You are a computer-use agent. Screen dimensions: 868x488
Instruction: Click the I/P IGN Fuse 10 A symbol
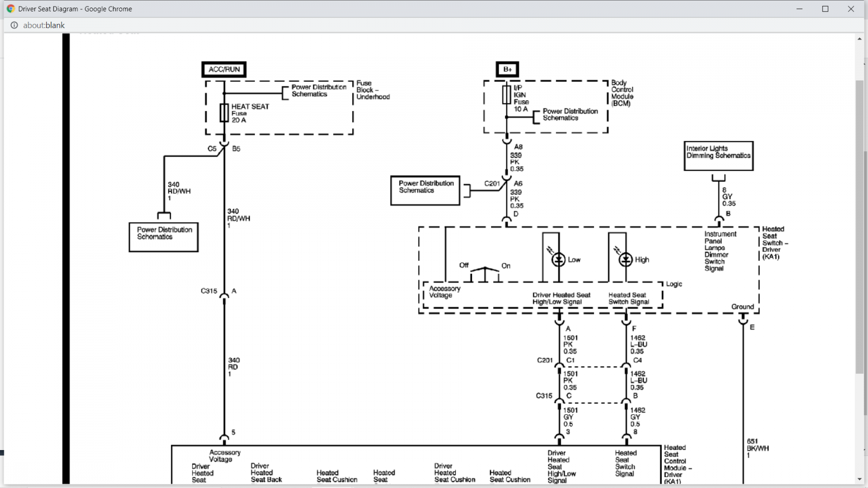coord(506,94)
